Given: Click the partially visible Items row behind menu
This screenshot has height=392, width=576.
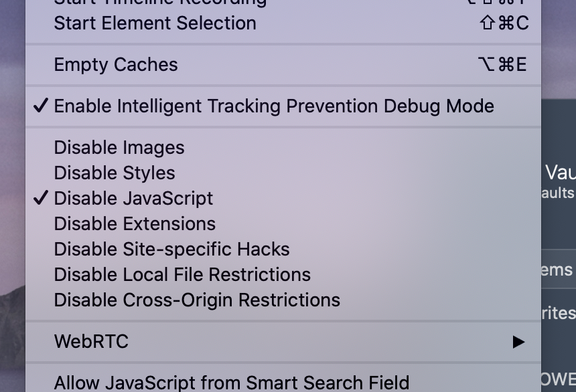Looking at the screenshot, I should (559, 269).
